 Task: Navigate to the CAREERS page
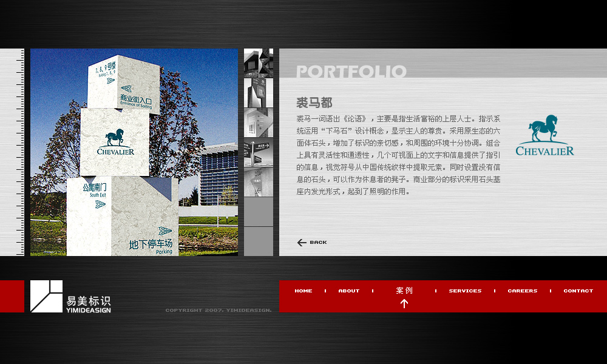coord(523,291)
